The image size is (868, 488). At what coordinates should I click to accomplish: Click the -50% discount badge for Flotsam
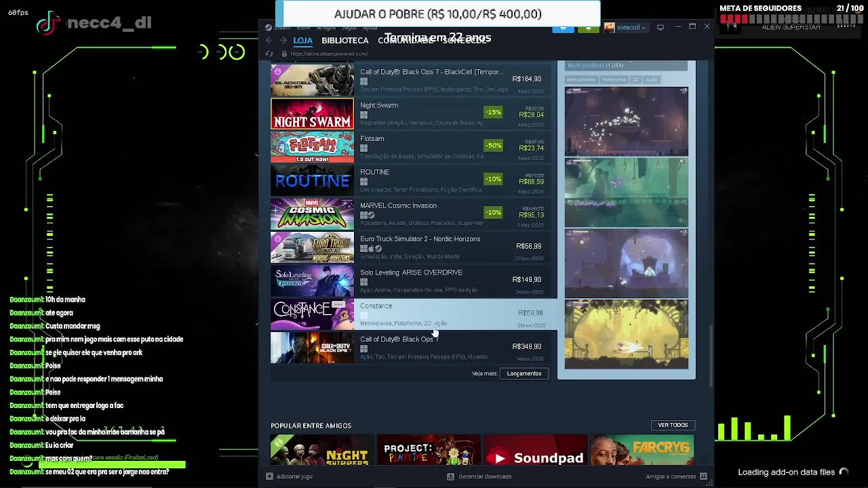pyautogui.click(x=493, y=146)
